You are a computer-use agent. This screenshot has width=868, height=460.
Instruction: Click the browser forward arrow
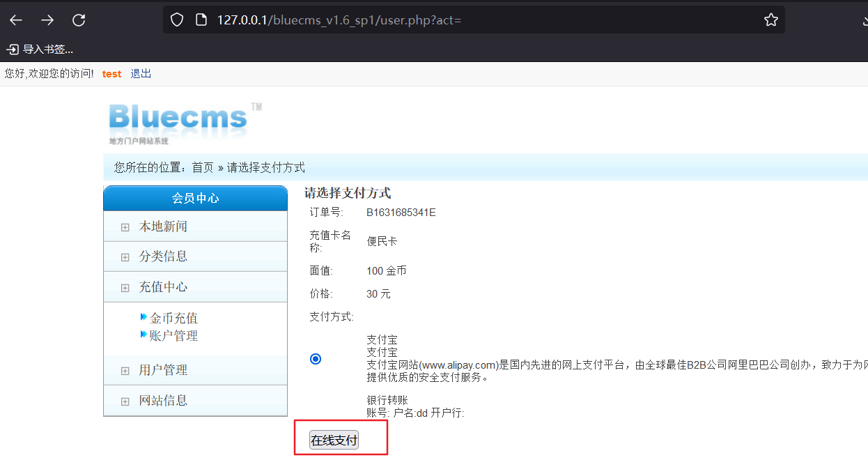(47, 20)
